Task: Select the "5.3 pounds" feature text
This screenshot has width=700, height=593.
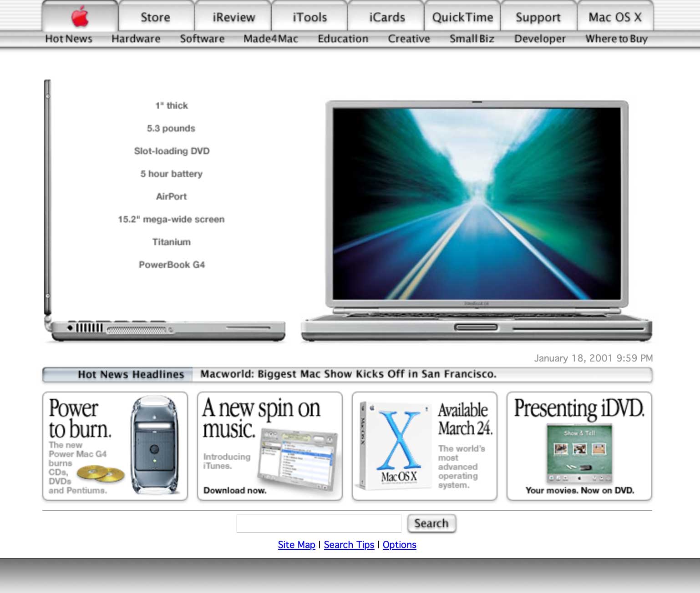Action: click(x=171, y=128)
